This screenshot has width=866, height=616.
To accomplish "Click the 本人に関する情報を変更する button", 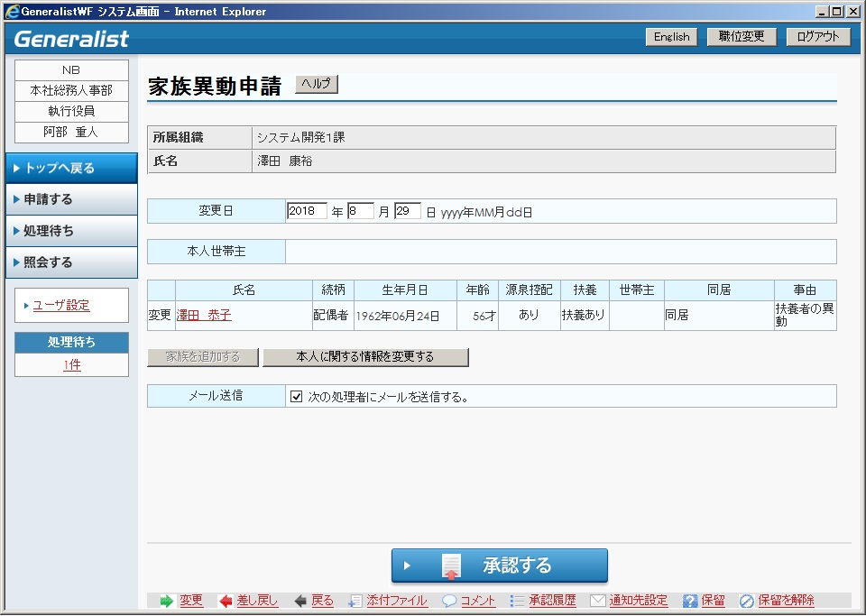I will (x=365, y=357).
